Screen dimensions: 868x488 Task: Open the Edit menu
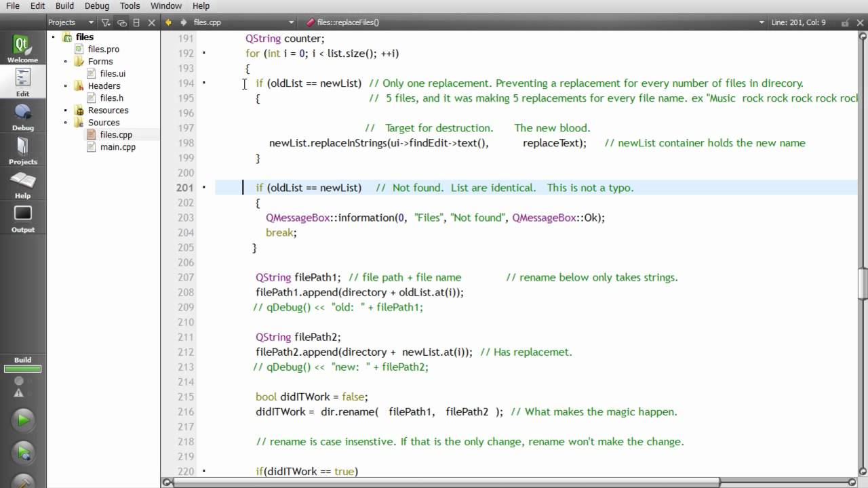tap(37, 5)
